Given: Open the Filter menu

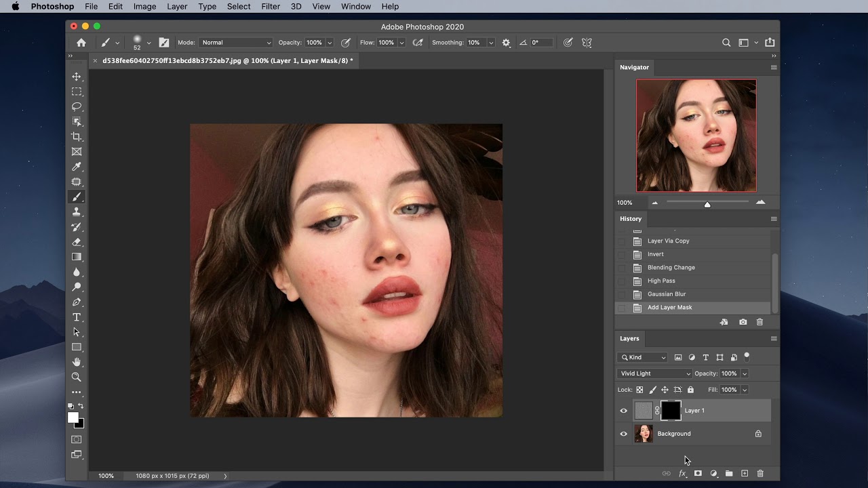Looking at the screenshot, I should coord(271,6).
